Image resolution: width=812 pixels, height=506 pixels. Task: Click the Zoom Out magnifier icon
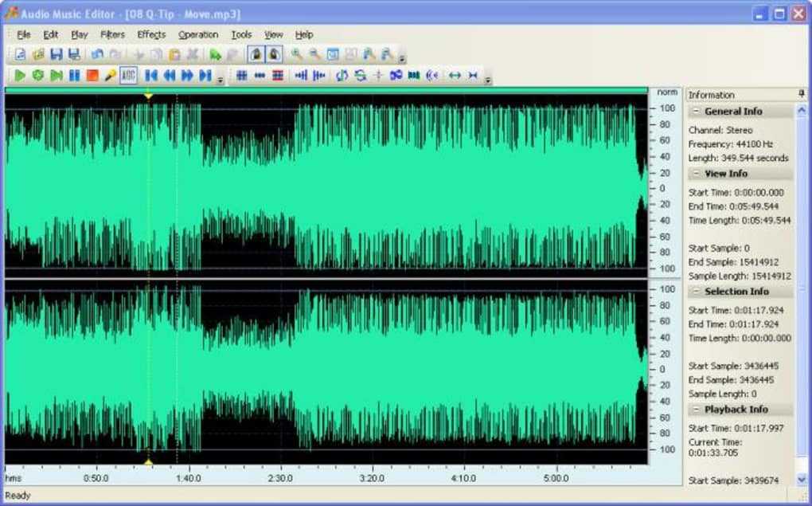coord(315,54)
